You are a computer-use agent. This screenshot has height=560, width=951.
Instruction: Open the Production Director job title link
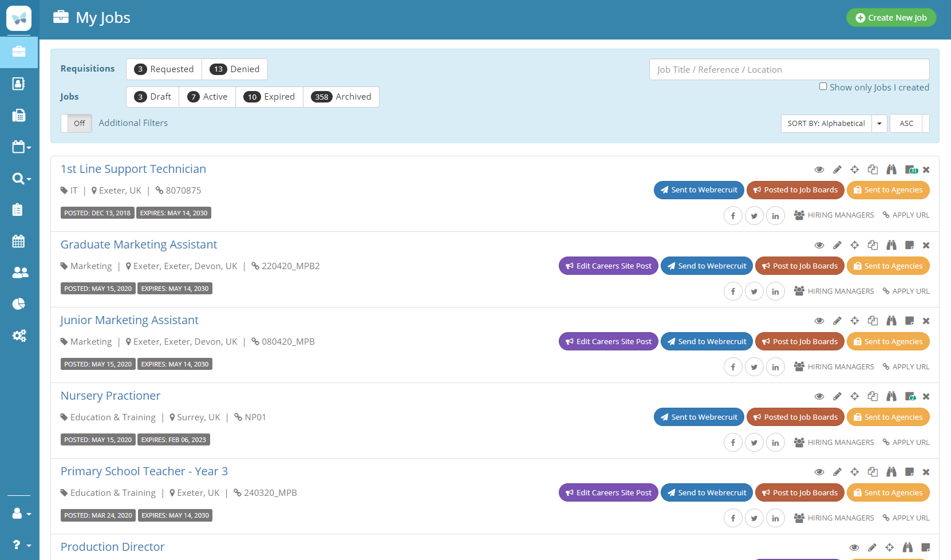click(x=113, y=547)
